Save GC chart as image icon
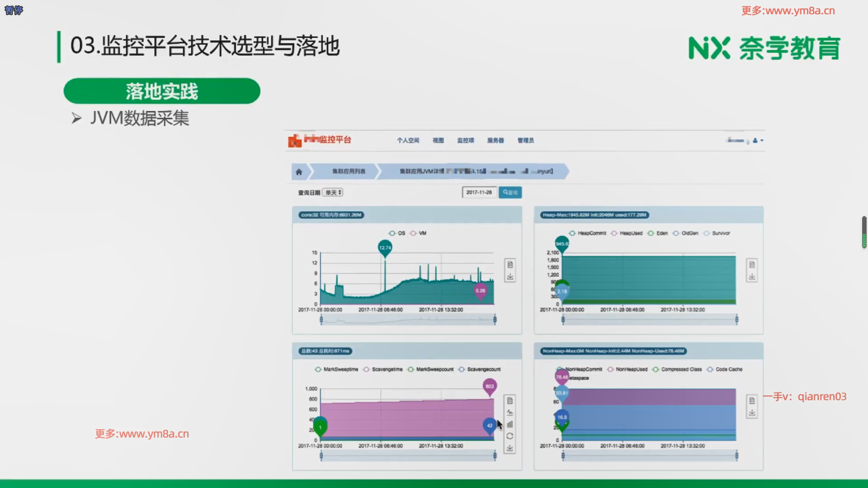 [x=510, y=448]
